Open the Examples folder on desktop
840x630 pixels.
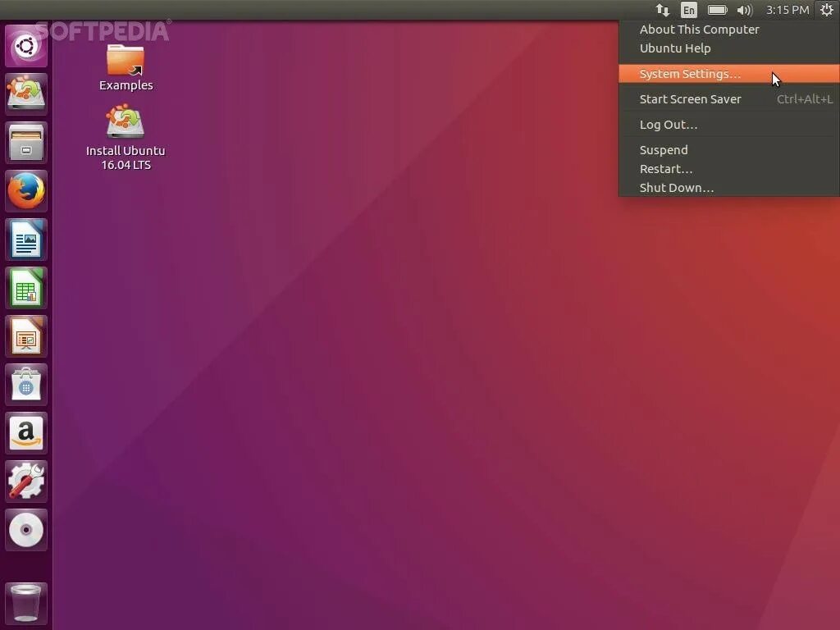(x=126, y=67)
